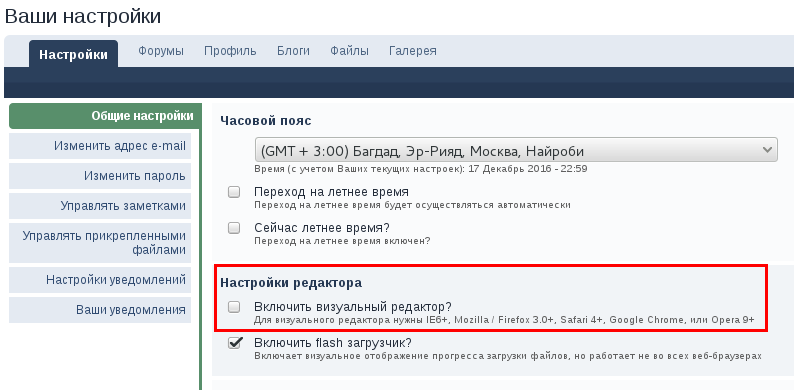The image size is (797, 390).
Task: Click the automatic DST transition description text
Action: [x=412, y=205]
